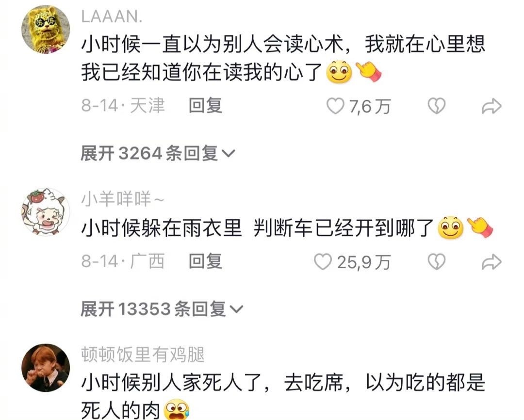Open LAAAN.'s yellow cat avatar
The image size is (524, 420).
point(46,30)
